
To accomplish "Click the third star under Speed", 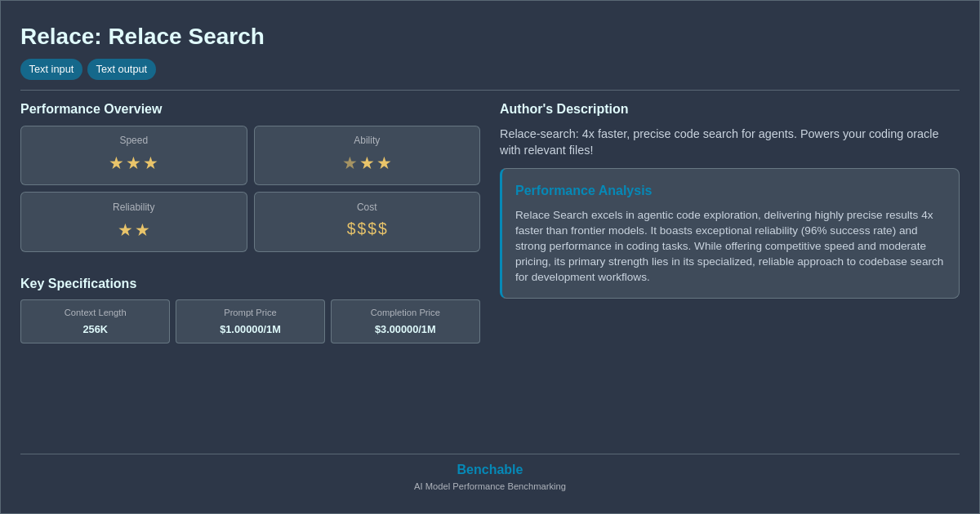I will 150,162.
